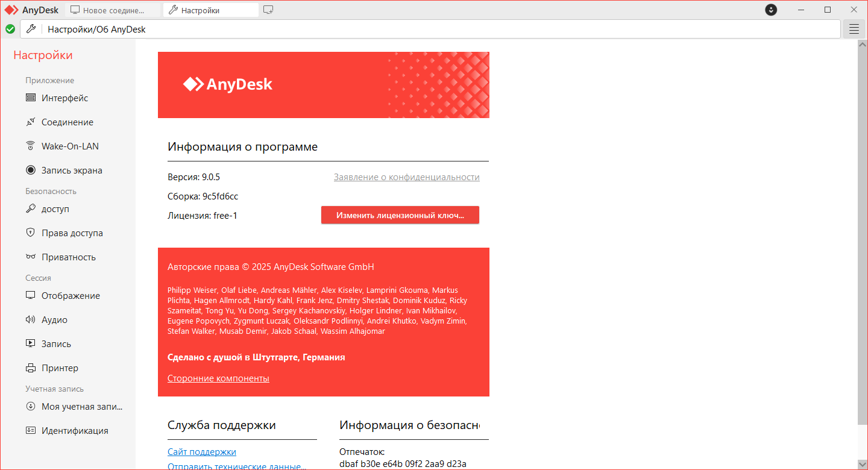This screenshot has width=868, height=470.
Task: Open the Интерфейс settings icon
Action: coord(31,98)
